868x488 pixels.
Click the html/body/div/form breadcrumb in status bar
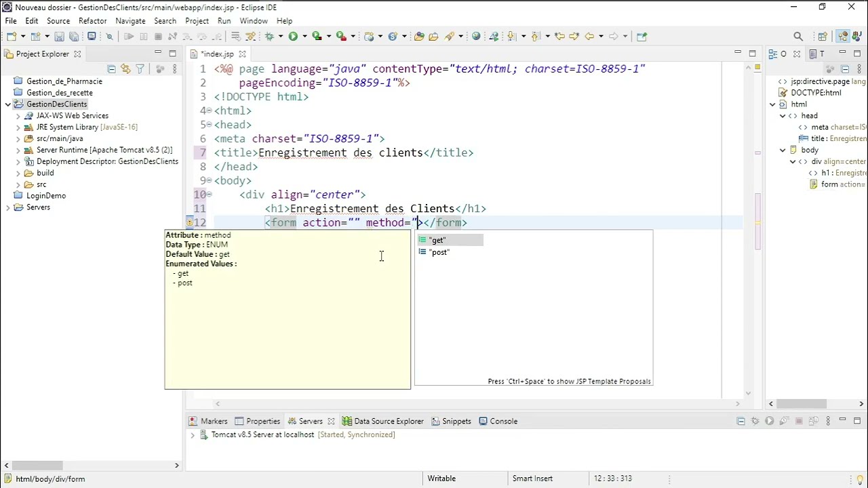click(x=50, y=479)
